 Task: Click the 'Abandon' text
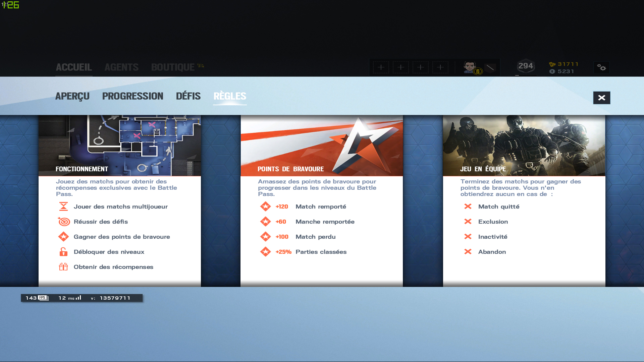coord(492,252)
